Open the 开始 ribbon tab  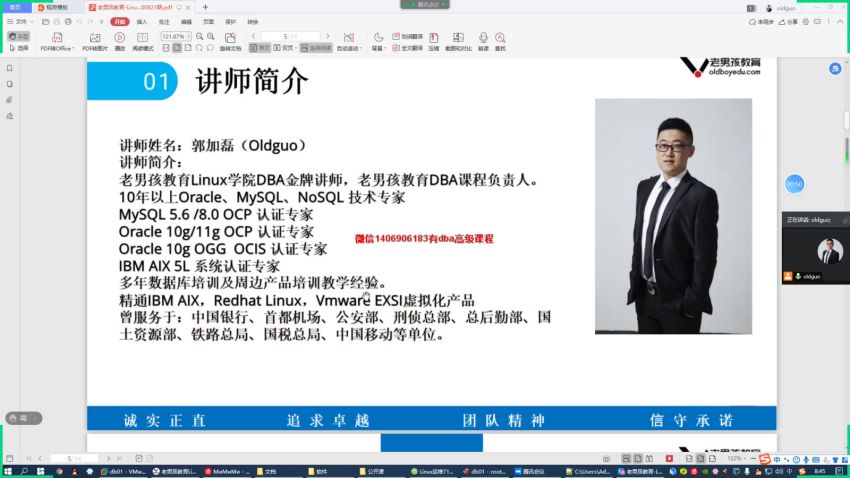pyautogui.click(x=120, y=22)
